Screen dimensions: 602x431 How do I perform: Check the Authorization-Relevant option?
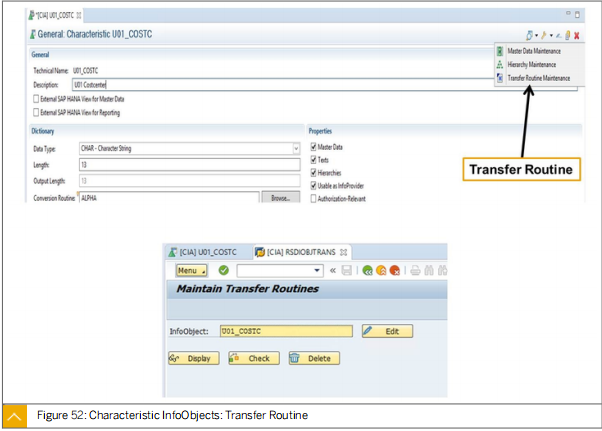314,199
